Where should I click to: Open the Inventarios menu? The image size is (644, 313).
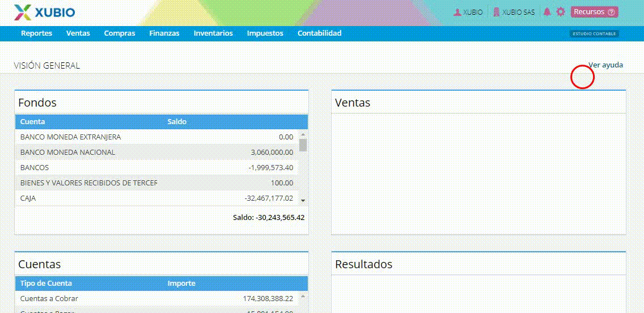click(213, 33)
